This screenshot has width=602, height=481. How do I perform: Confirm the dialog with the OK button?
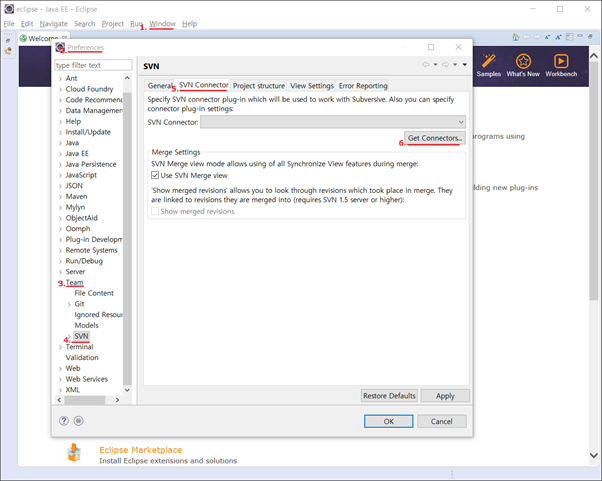point(389,421)
